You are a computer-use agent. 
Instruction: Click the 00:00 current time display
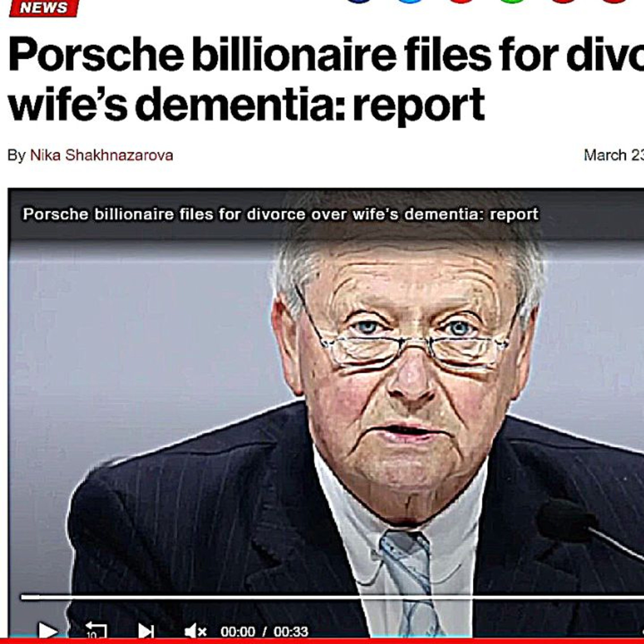pyautogui.click(x=238, y=631)
